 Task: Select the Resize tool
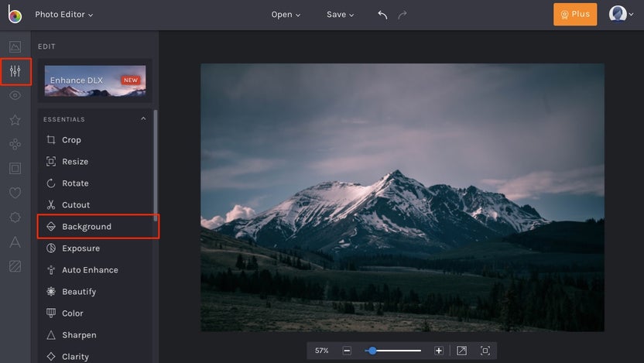click(x=95, y=162)
